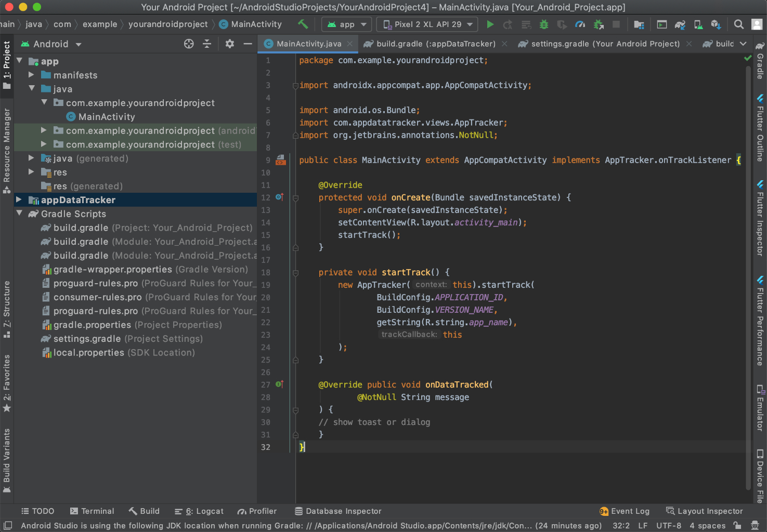
Task: Open the Profiler tool window
Action: pos(257,511)
